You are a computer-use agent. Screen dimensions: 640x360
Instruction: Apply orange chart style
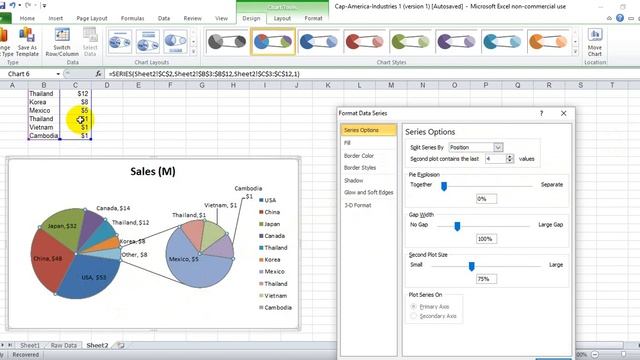click(x=548, y=41)
